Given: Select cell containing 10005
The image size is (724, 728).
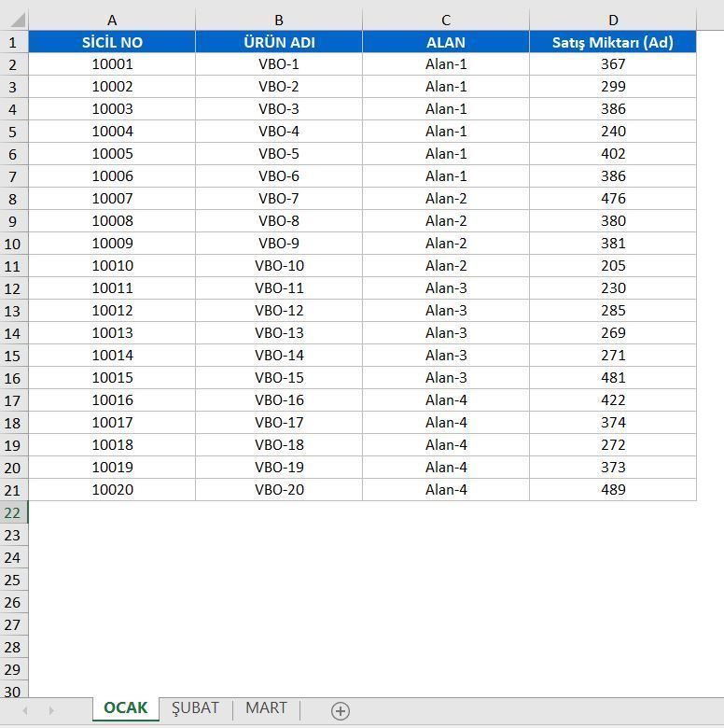Looking at the screenshot, I should coord(112,154).
